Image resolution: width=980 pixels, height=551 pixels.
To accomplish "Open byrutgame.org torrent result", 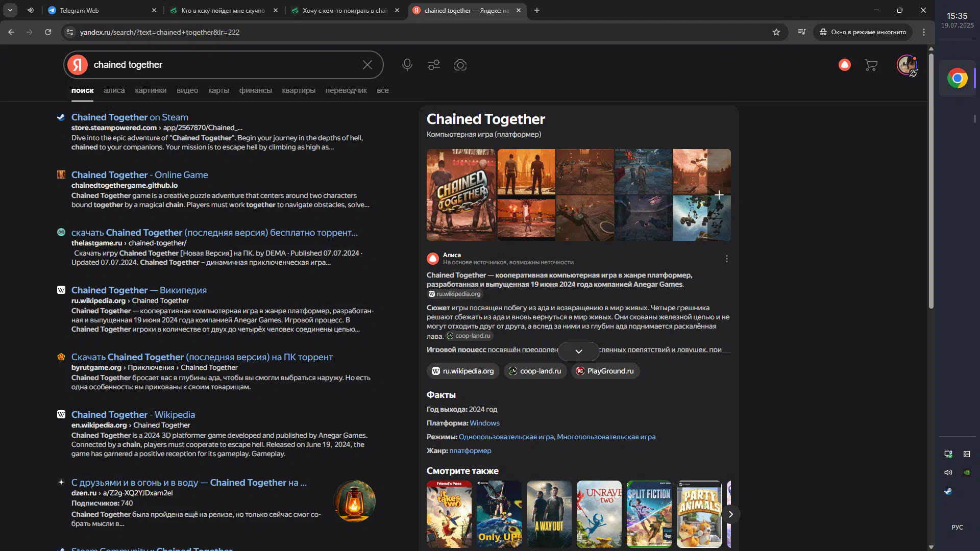I will [202, 357].
